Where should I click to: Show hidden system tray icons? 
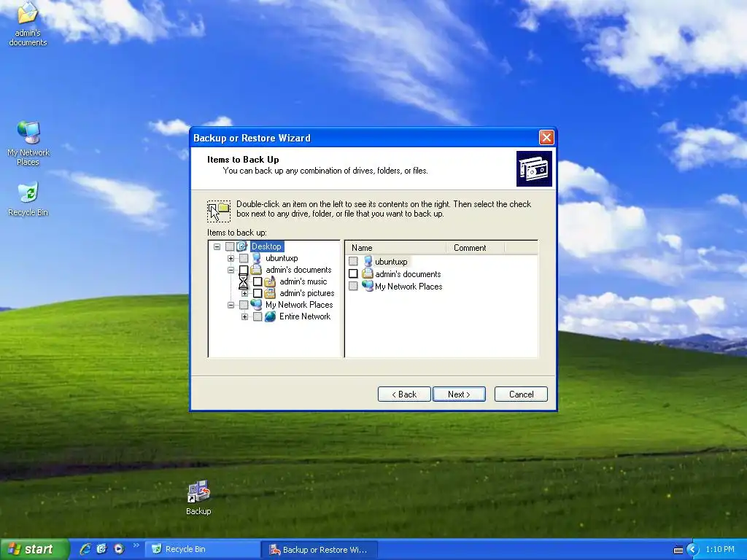click(692, 550)
